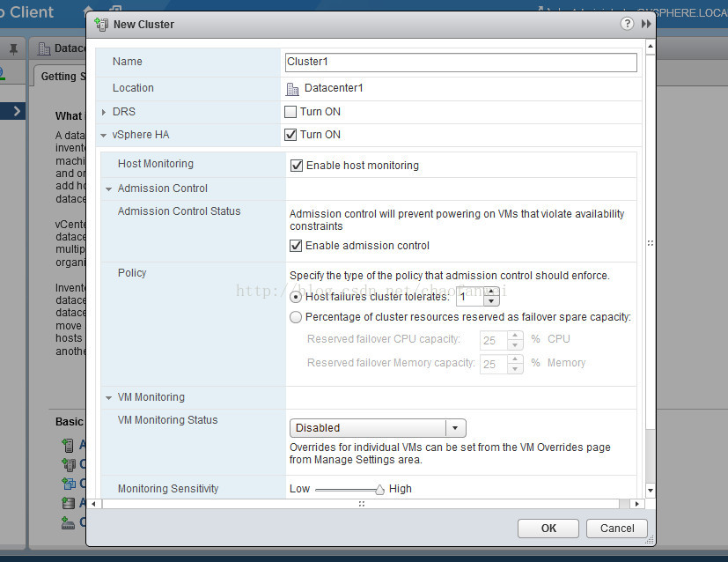Click the create virtual machine icon under Basic
Screen dimensions: 728x562
[69, 483]
